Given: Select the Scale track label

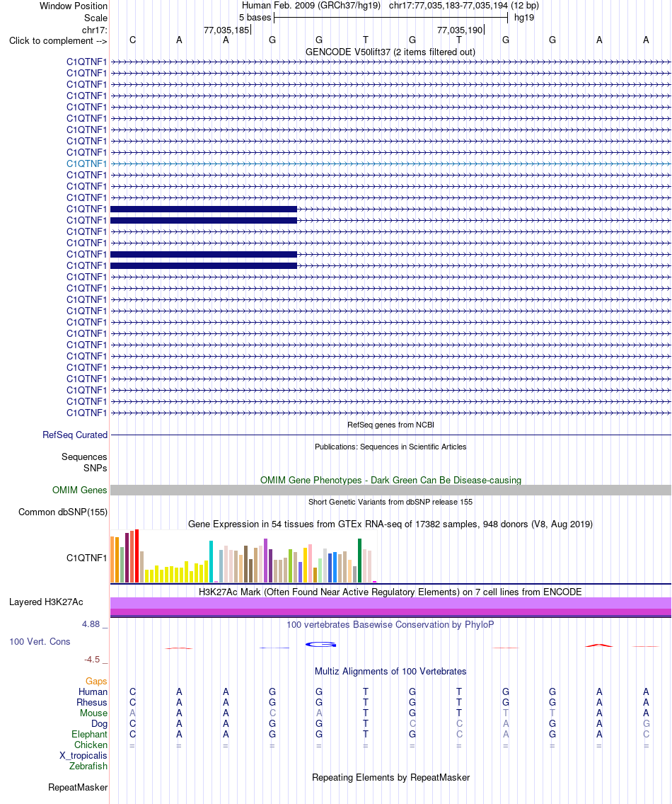Looking at the screenshot, I should coord(96,18).
